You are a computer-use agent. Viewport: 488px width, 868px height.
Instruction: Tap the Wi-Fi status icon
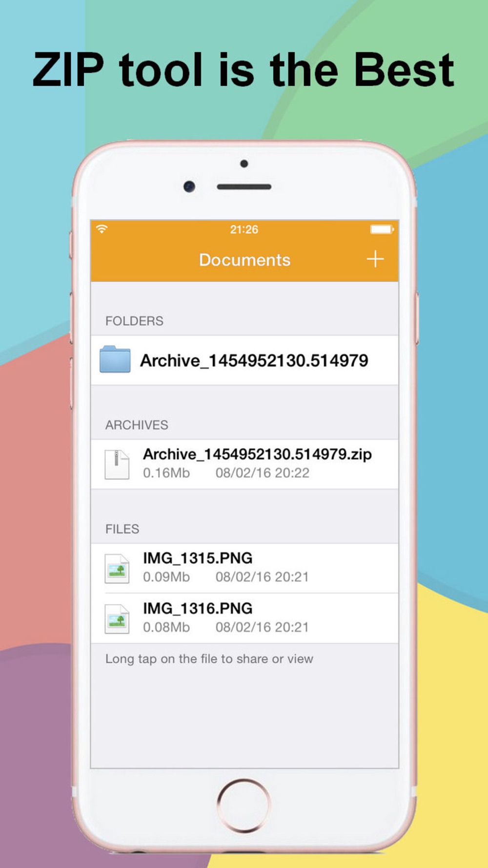pyautogui.click(x=102, y=228)
